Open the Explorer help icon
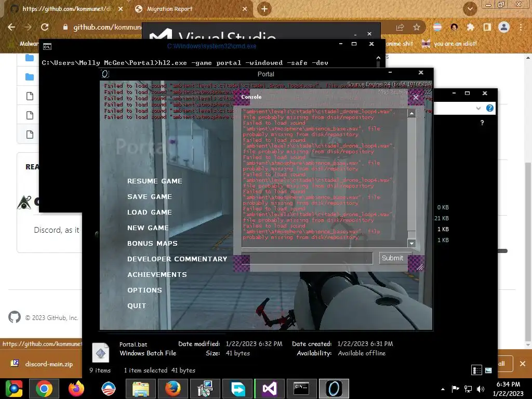 (x=489, y=108)
